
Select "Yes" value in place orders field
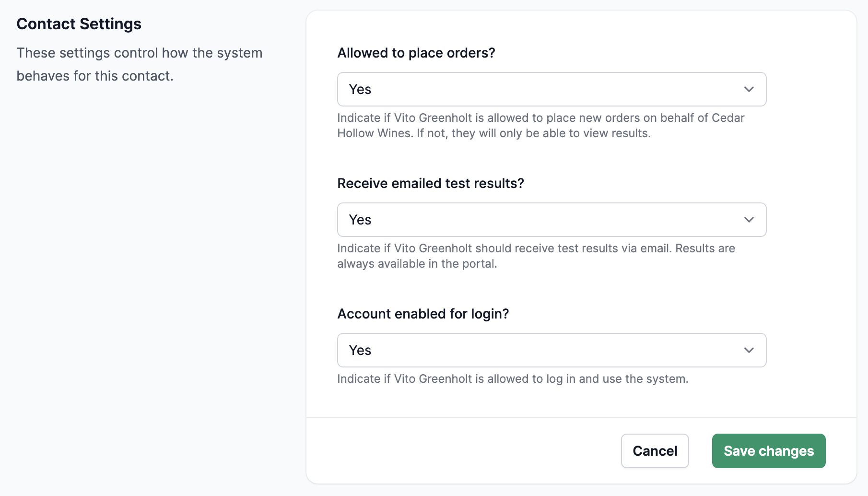360,89
